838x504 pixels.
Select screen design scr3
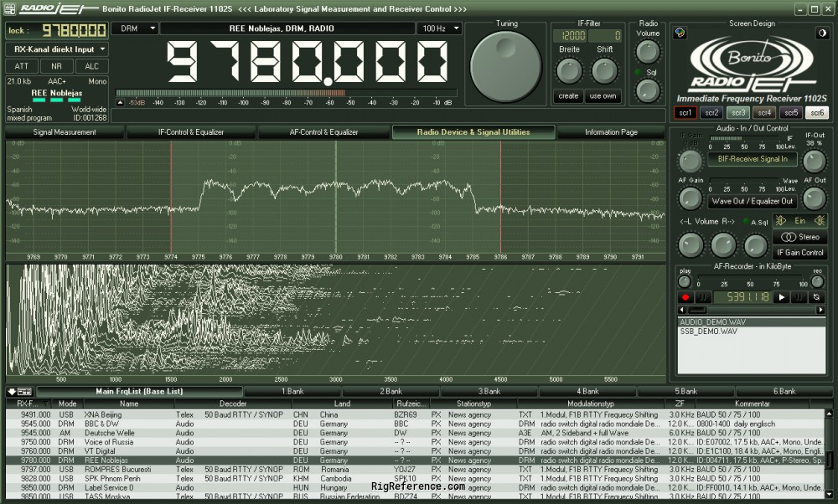click(x=738, y=113)
